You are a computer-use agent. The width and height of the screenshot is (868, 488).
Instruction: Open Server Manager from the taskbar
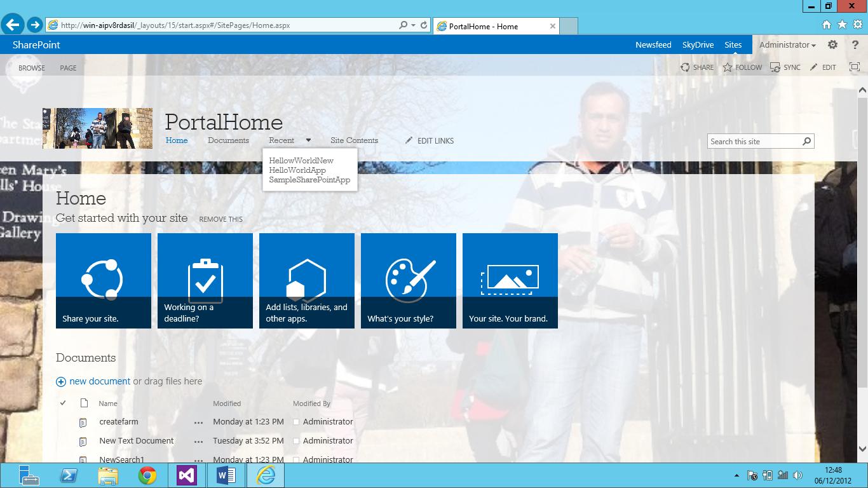coord(29,475)
